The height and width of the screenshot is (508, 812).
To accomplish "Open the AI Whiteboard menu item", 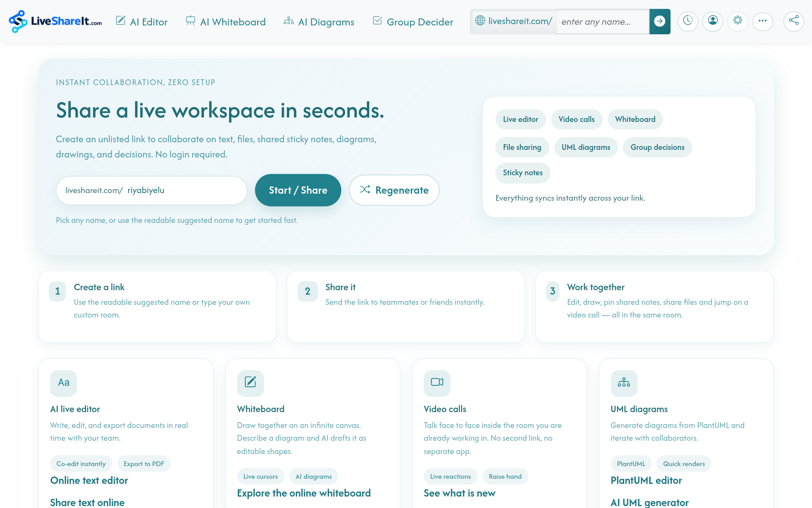I will (226, 22).
